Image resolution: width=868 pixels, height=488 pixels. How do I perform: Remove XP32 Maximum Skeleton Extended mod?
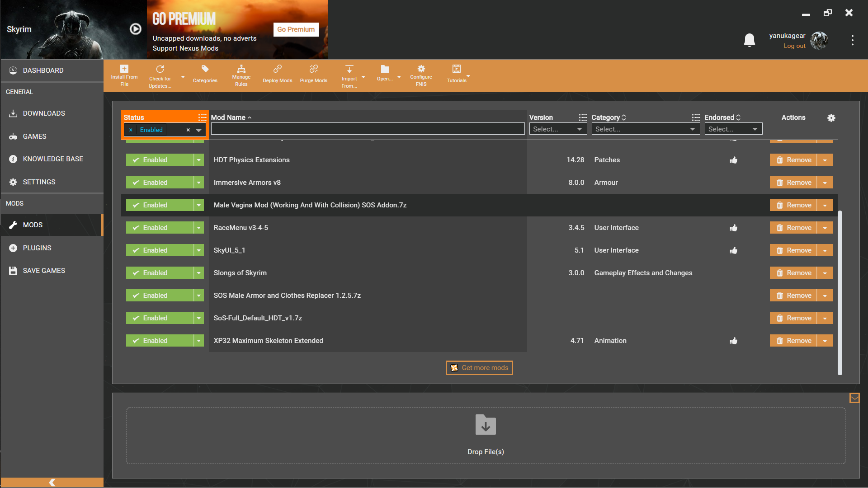click(x=793, y=341)
